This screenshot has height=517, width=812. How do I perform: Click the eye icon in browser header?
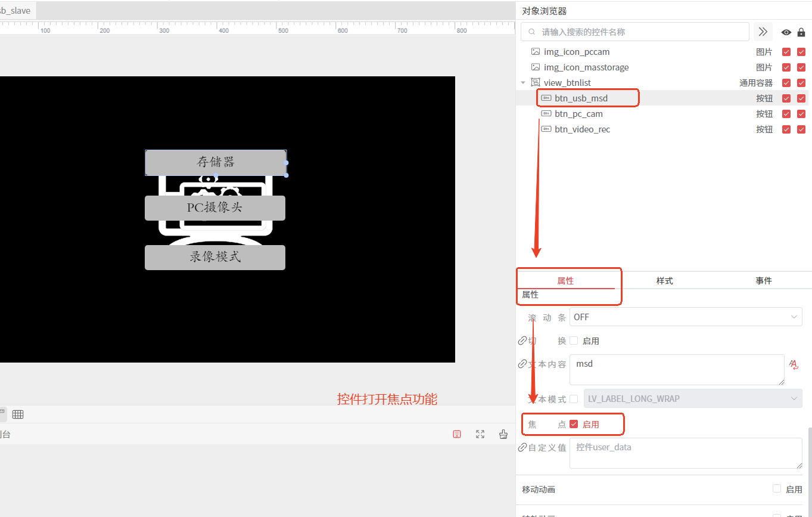pyautogui.click(x=786, y=32)
